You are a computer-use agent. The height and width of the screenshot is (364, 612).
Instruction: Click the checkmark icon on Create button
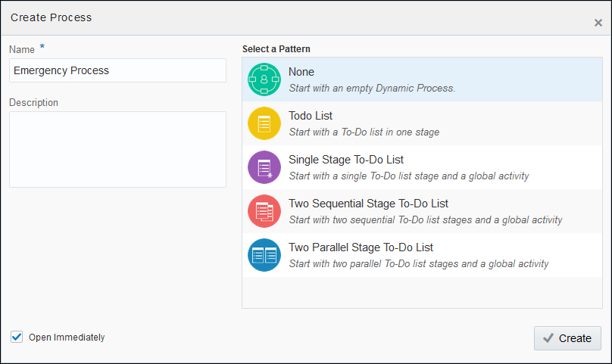coord(548,338)
